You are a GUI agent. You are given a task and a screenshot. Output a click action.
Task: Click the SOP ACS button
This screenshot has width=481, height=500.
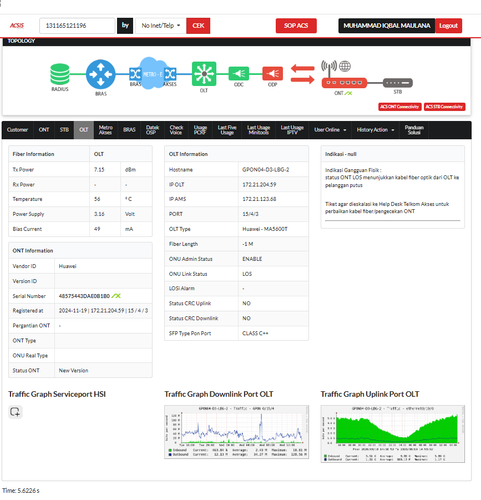click(296, 26)
